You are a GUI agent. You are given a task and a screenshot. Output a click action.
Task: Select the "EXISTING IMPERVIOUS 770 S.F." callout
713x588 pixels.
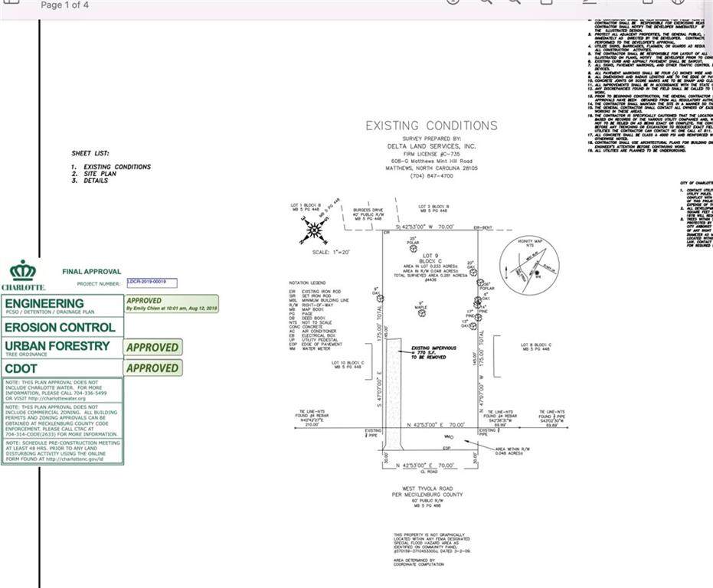(x=433, y=352)
